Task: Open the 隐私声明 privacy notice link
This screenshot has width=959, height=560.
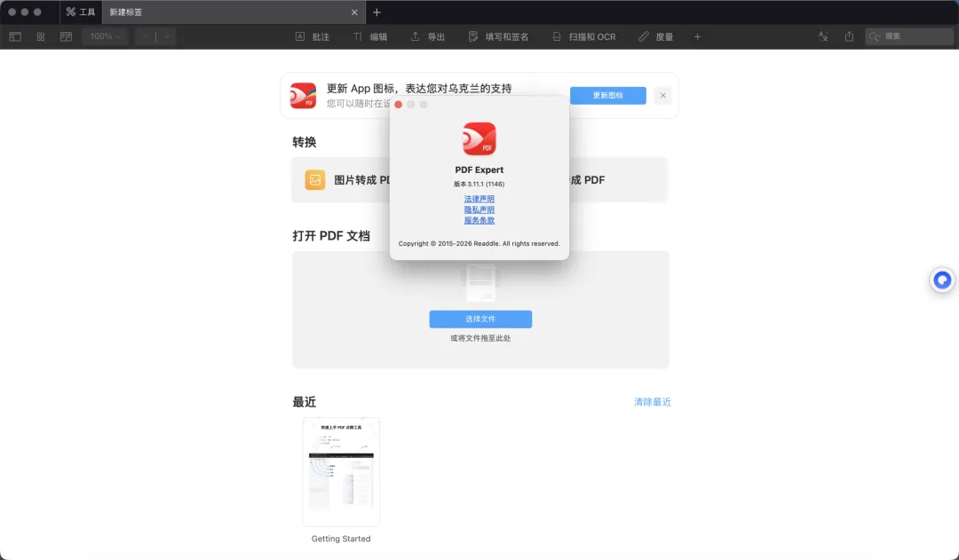Action: pos(479,209)
